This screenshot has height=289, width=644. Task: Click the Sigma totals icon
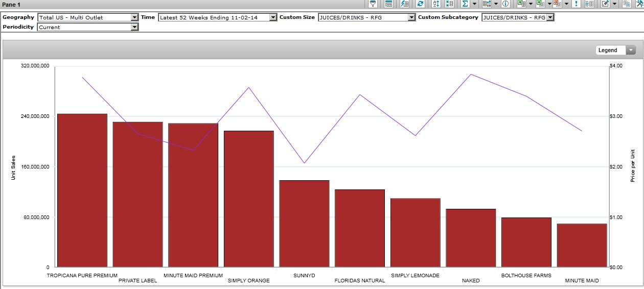pyautogui.click(x=465, y=4)
